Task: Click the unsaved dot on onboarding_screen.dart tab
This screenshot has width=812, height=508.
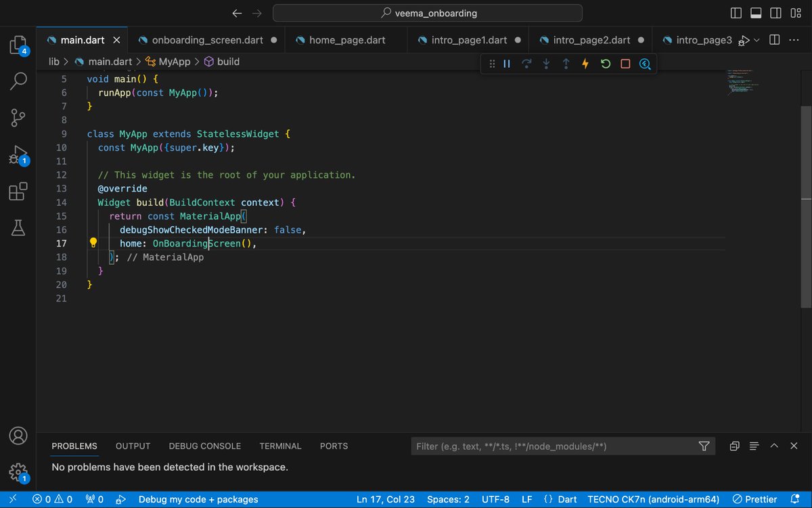Action: tap(273, 40)
